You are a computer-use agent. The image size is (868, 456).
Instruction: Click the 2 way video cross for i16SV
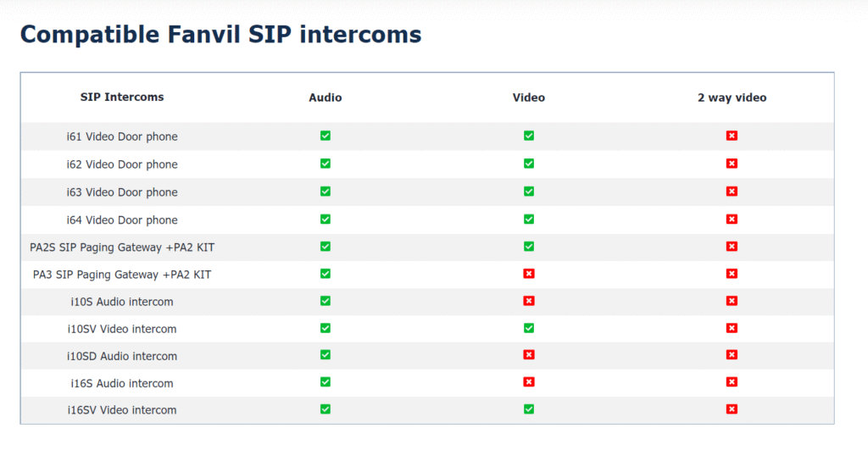coord(732,409)
